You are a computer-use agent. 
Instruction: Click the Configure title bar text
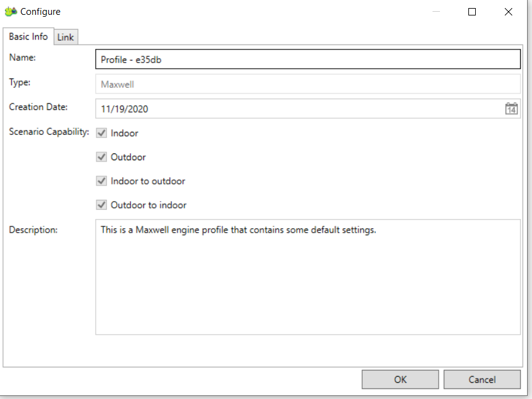41,12
